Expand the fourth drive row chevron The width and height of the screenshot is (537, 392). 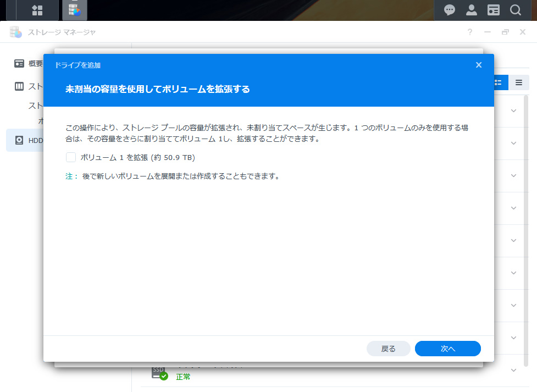[514, 208]
